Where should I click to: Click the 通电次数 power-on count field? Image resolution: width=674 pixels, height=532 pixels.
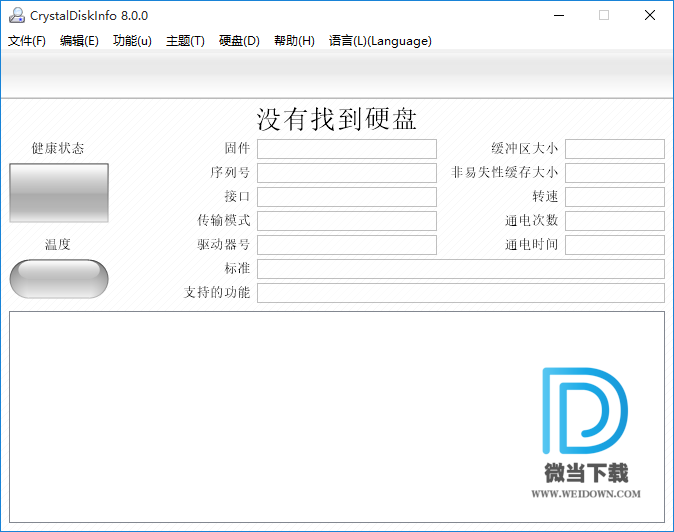click(615, 221)
